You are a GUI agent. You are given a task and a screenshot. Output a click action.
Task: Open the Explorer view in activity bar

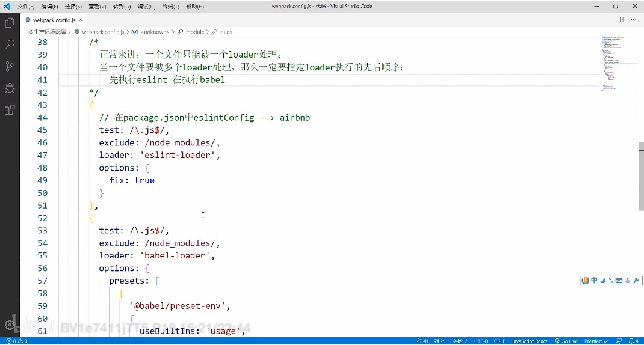tap(10, 23)
